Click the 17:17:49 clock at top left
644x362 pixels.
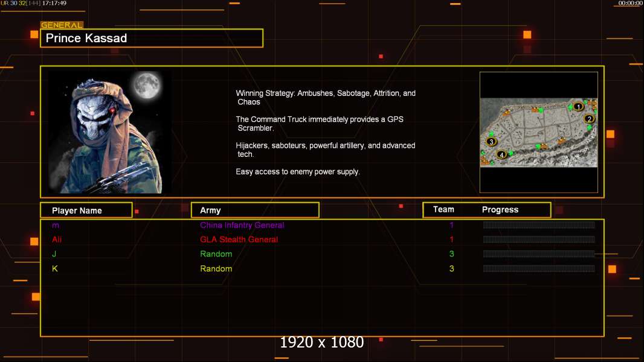(54, 3)
